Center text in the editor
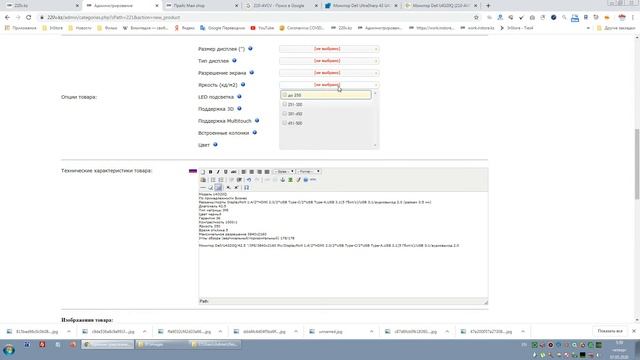Image resolution: width=640 pixels, height=360 pixels. click(251, 172)
